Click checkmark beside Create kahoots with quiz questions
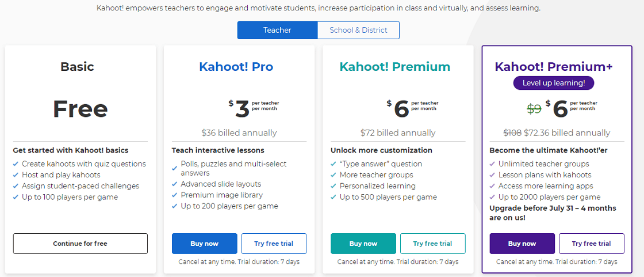 click(x=16, y=164)
